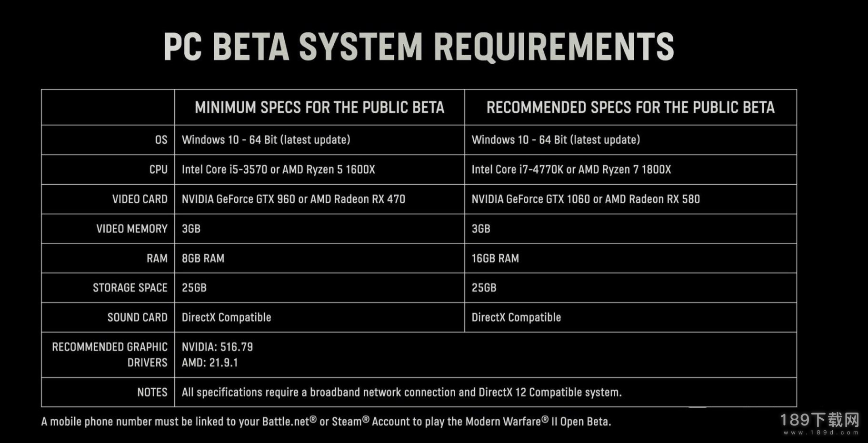Click the Notes row label
The height and width of the screenshot is (443, 868).
point(152,392)
